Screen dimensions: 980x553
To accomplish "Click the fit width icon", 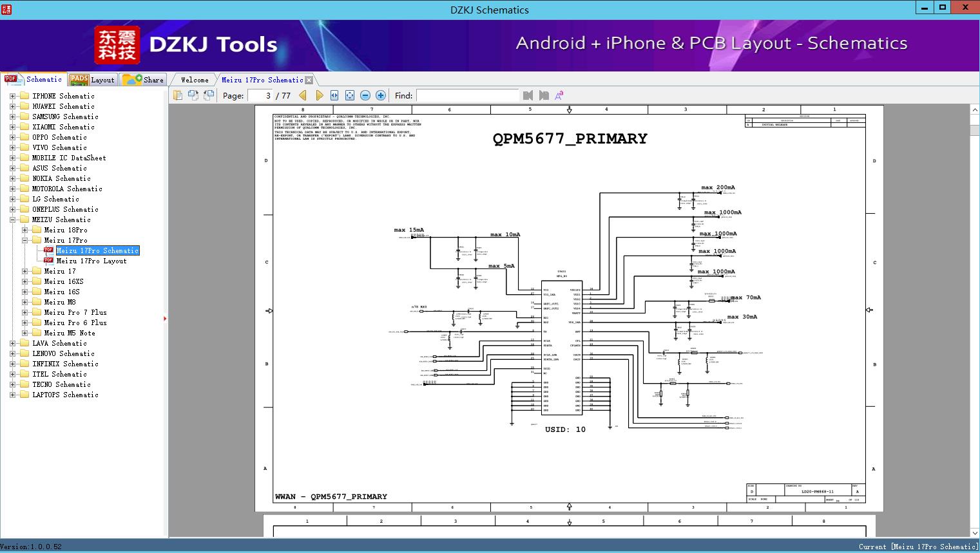I will click(x=334, y=95).
